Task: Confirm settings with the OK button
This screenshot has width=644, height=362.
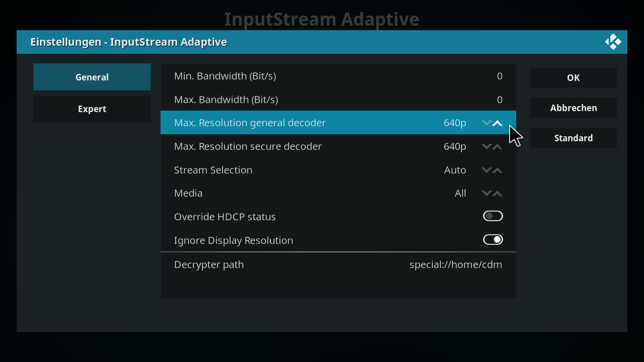Action: tap(574, 77)
